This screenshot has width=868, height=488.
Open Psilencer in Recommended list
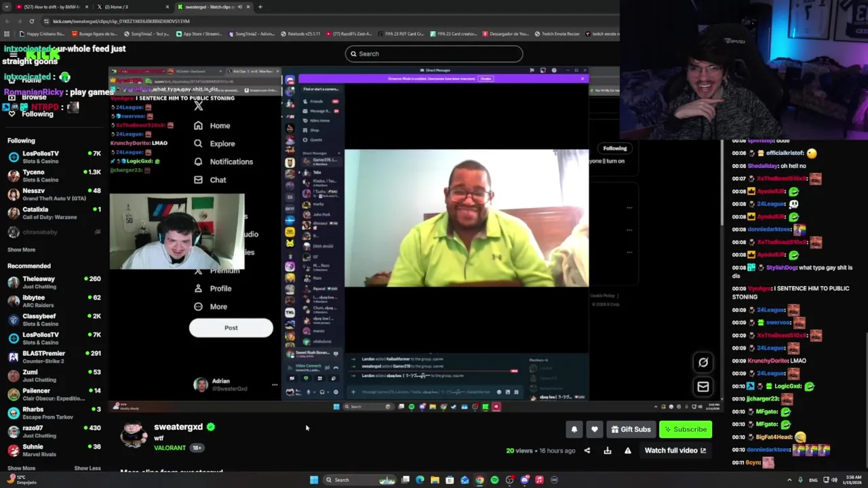[x=54, y=394]
